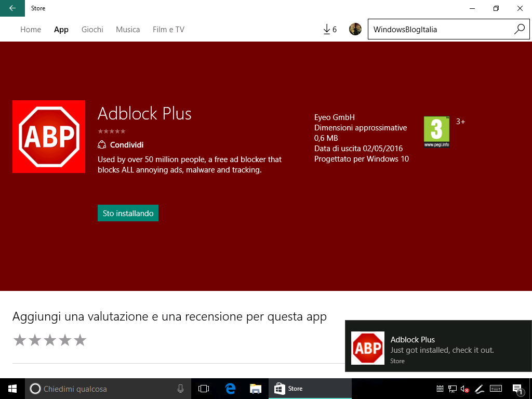This screenshot has width=532, height=399.
Task: Switch to the App tab
Action: pyautogui.click(x=61, y=30)
